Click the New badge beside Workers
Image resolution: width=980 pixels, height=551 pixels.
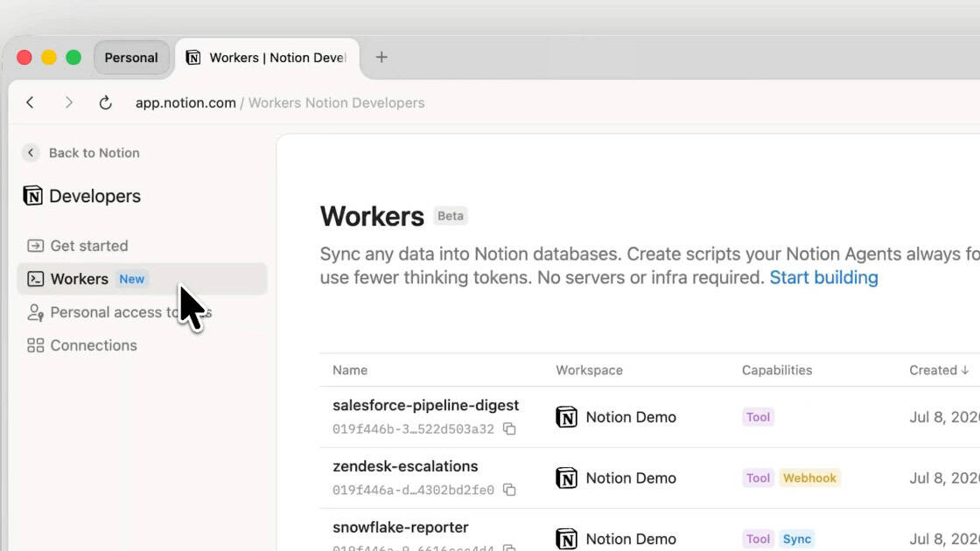point(132,279)
